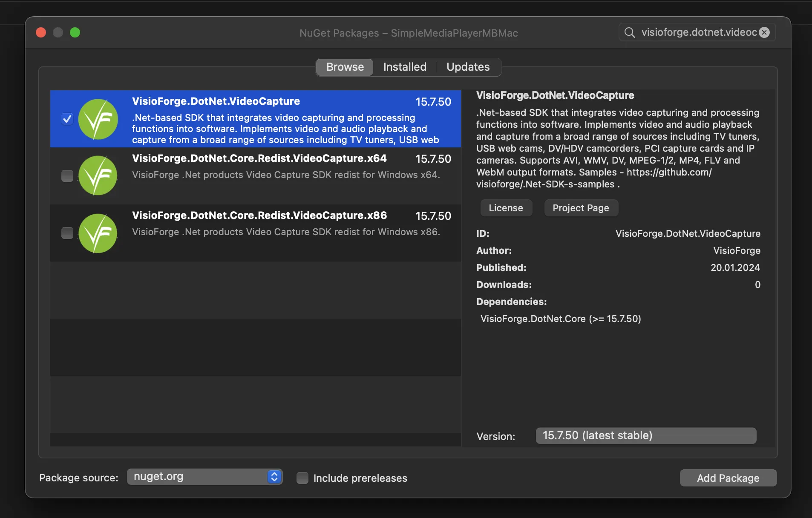Visit the Project Page
The image size is (812, 518).
point(580,208)
